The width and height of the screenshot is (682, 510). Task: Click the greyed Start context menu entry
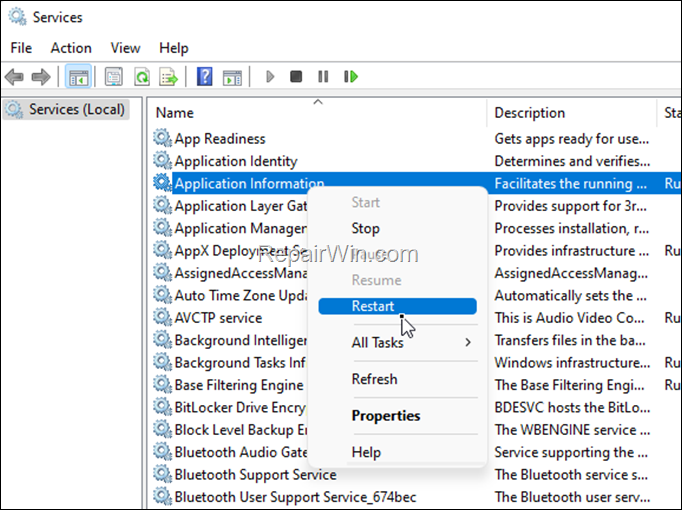tap(365, 203)
